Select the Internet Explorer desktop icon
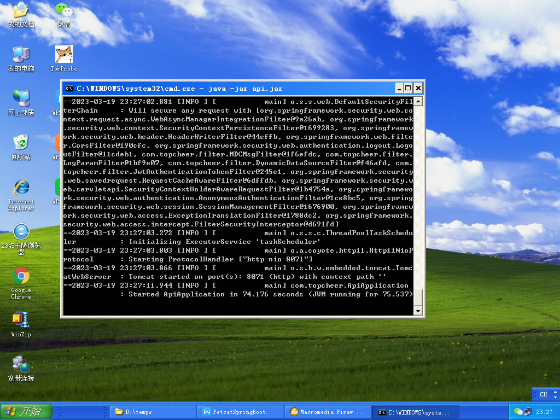 (21, 195)
